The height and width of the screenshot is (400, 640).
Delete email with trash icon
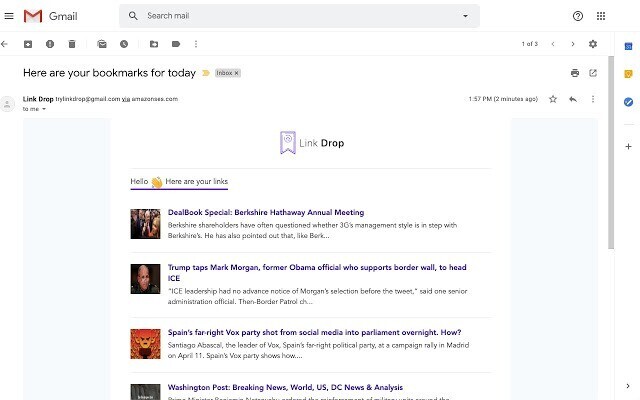coord(72,44)
